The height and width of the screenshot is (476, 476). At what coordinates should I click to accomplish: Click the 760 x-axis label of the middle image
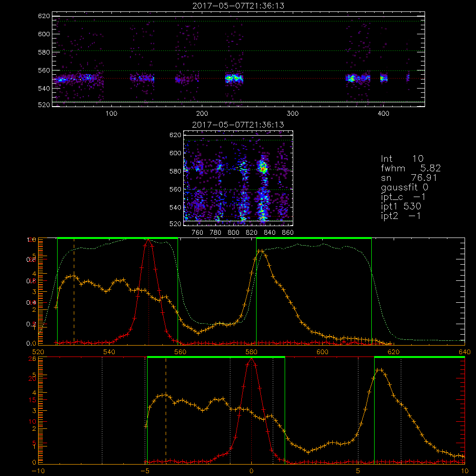[x=198, y=233]
